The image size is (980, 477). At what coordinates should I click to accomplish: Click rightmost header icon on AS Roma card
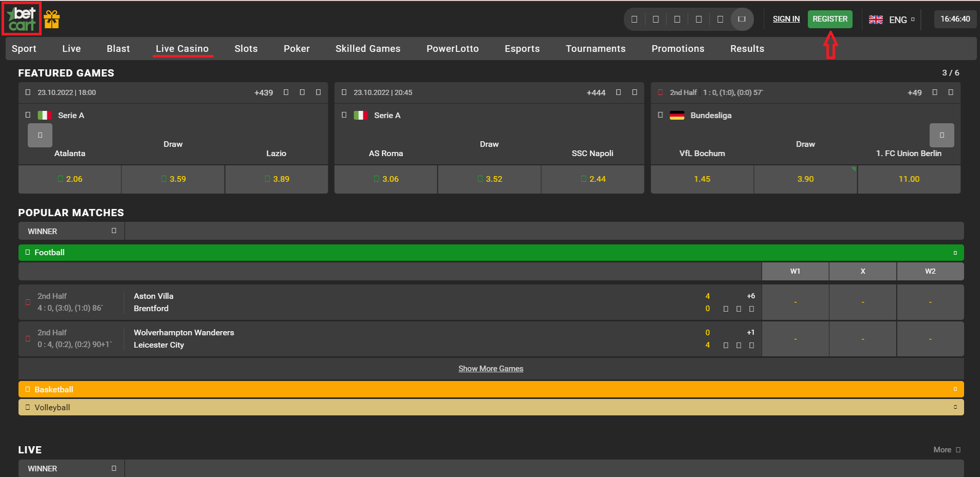tap(634, 92)
